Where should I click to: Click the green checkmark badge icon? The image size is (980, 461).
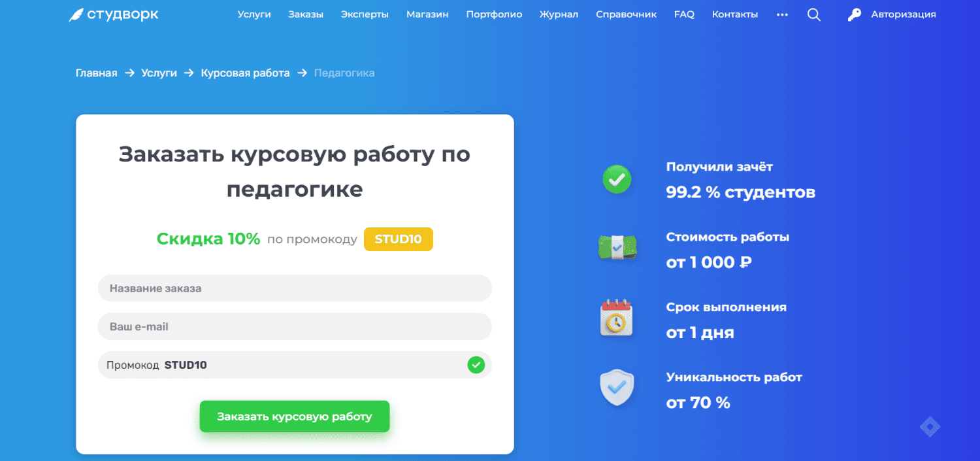point(616,179)
